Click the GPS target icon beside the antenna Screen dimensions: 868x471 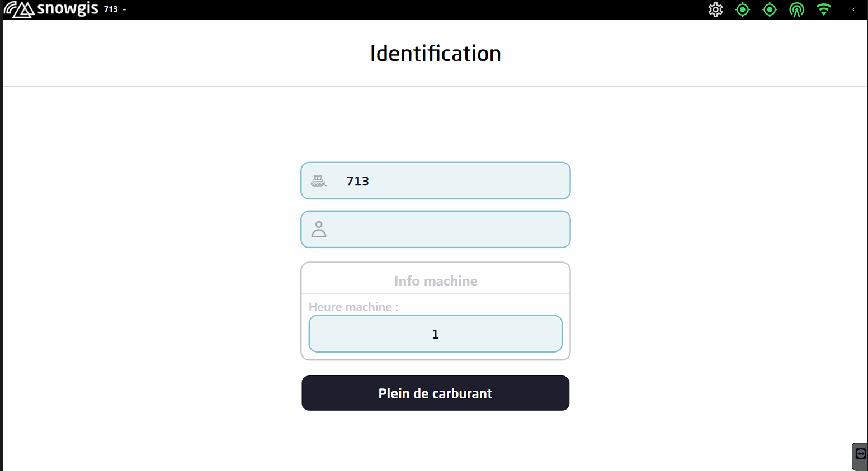tap(770, 9)
